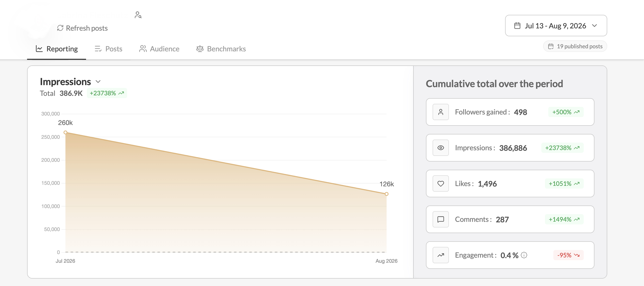Click the refresh arrows icon
This screenshot has height=286, width=644.
coord(60,28)
